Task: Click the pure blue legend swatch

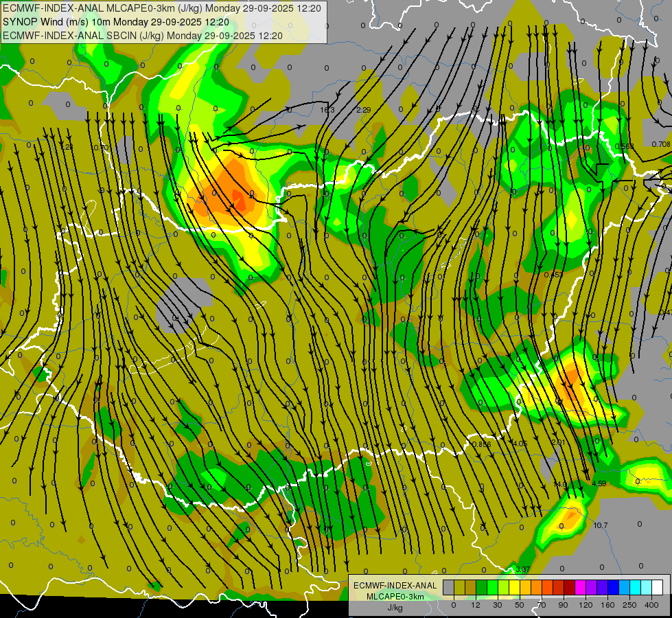Action: tap(614, 587)
